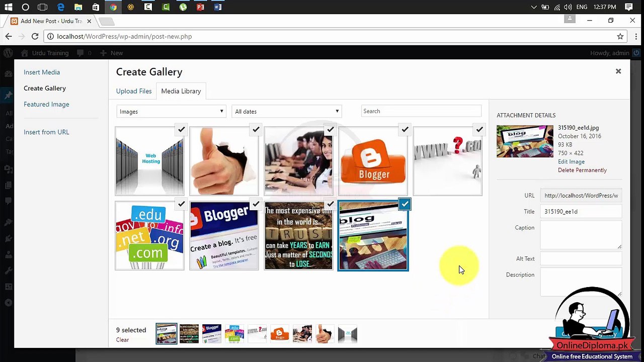The height and width of the screenshot is (362, 644).
Task: Open Cortana search circle on taskbar
Action: (x=26, y=7)
